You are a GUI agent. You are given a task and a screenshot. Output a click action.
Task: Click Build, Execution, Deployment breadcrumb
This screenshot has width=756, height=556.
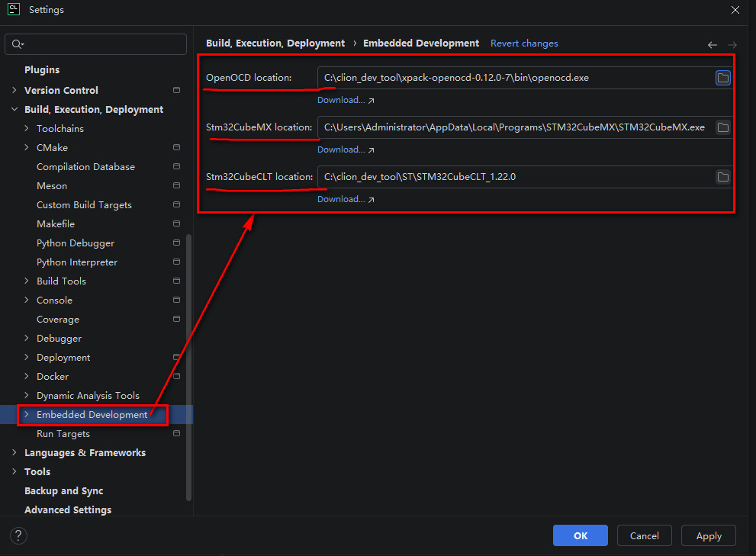pos(275,43)
